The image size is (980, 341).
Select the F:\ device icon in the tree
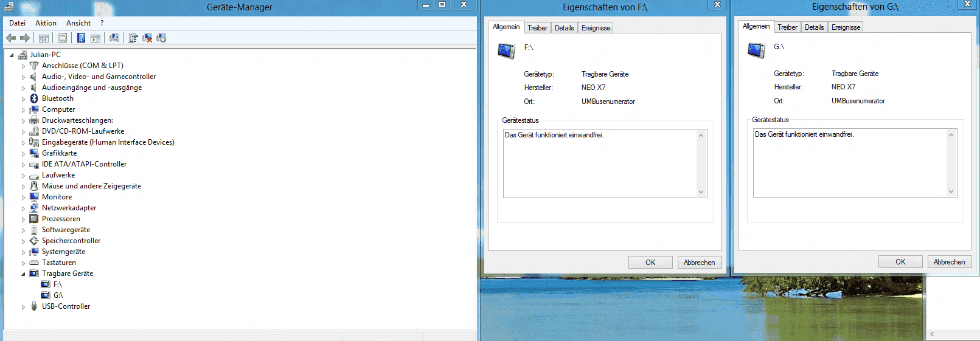pyautogui.click(x=46, y=284)
